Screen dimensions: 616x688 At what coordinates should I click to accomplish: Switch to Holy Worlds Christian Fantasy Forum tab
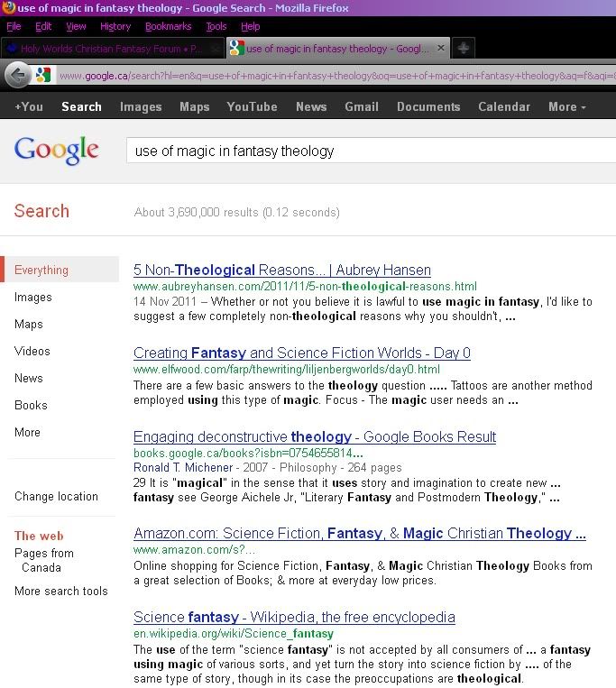108,49
